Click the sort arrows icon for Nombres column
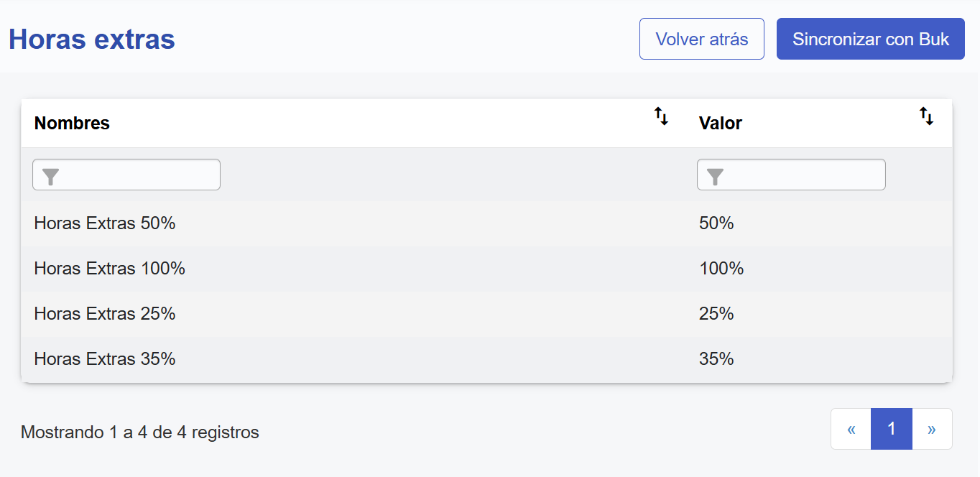 coord(661,116)
